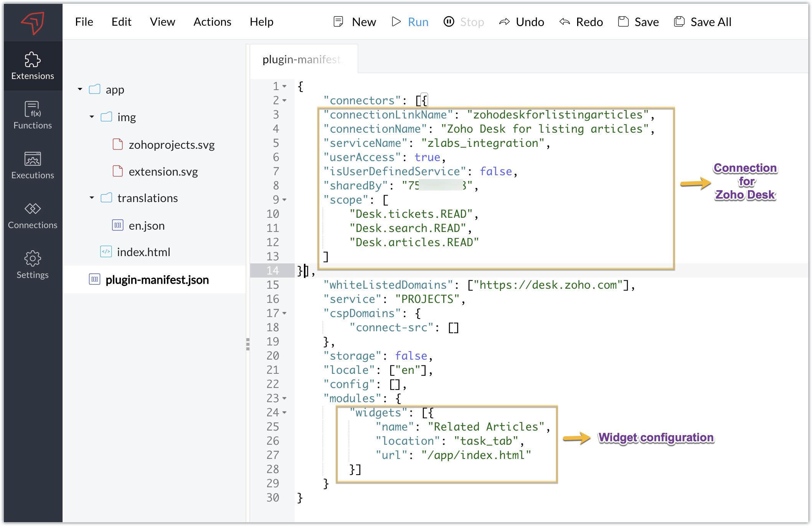Click the panel splitter drag handle
The height and width of the screenshot is (526, 812).
[248, 344]
